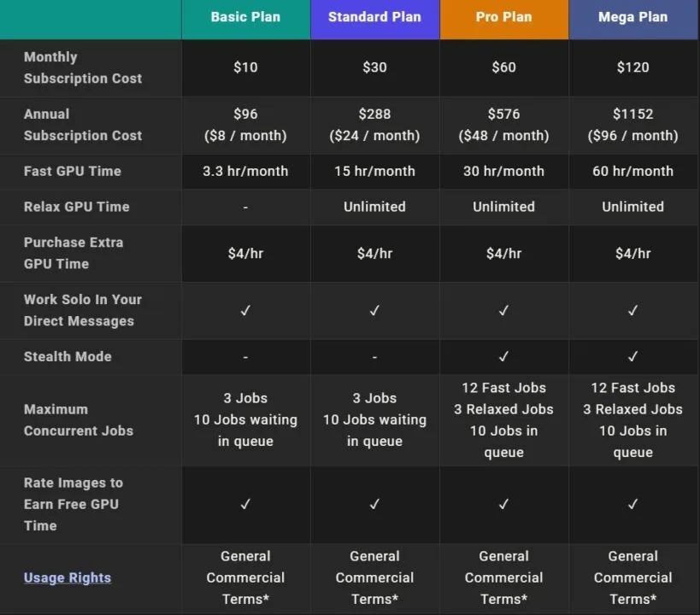Click Rate Images checkmark under Mega Plan
This screenshot has width=700, height=615.
[632, 505]
